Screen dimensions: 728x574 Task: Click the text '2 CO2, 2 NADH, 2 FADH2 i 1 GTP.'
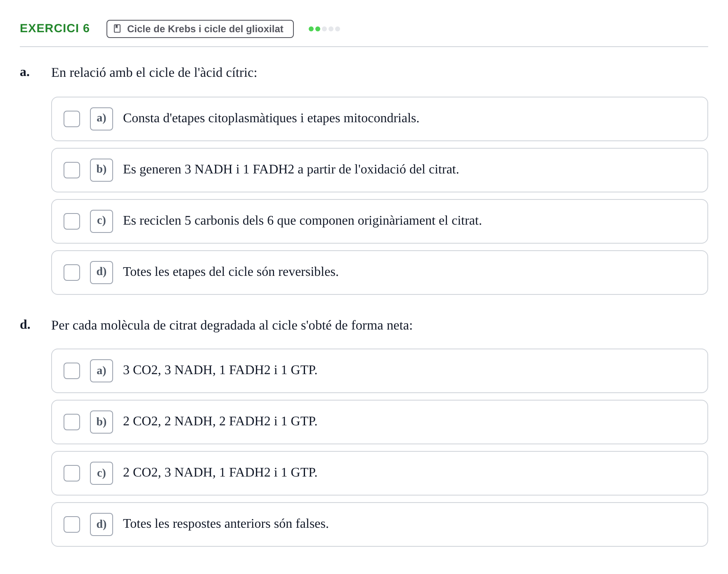tap(220, 421)
